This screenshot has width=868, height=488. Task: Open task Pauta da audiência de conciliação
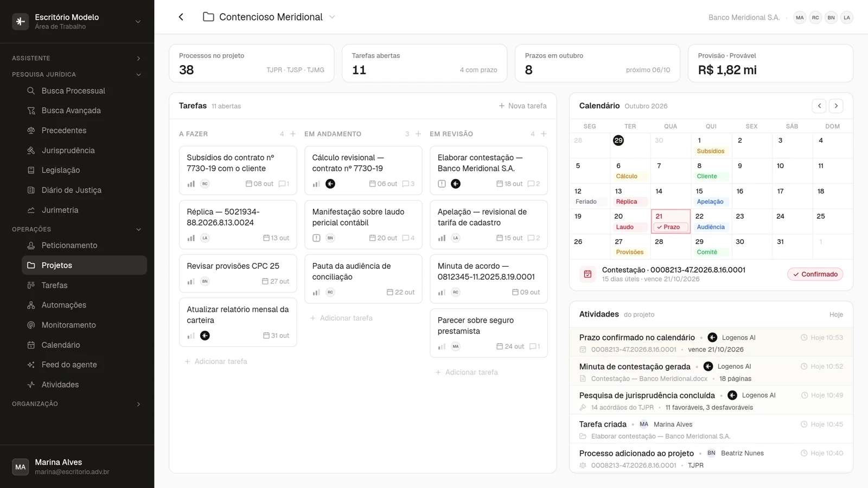[x=363, y=279]
